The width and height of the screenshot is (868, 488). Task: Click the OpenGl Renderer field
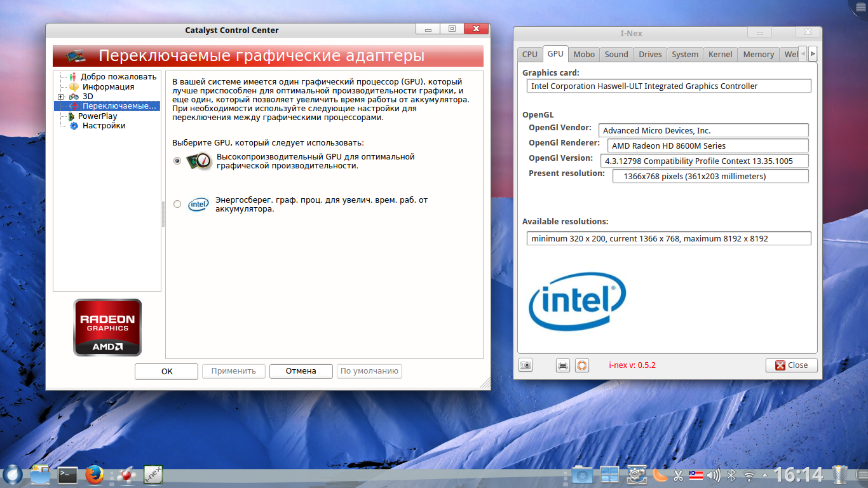708,146
